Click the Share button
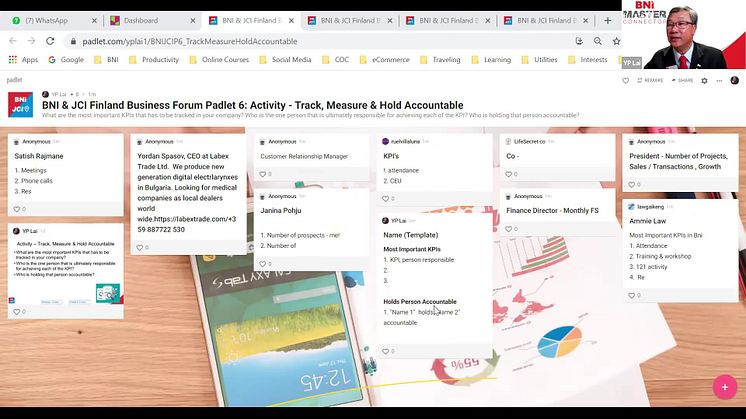This screenshot has height=419, width=746. (x=682, y=80)
